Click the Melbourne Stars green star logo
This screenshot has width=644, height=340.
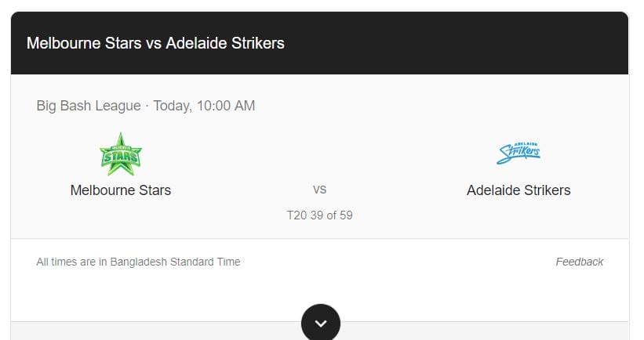pyautogui.click(x=121, y=154)
